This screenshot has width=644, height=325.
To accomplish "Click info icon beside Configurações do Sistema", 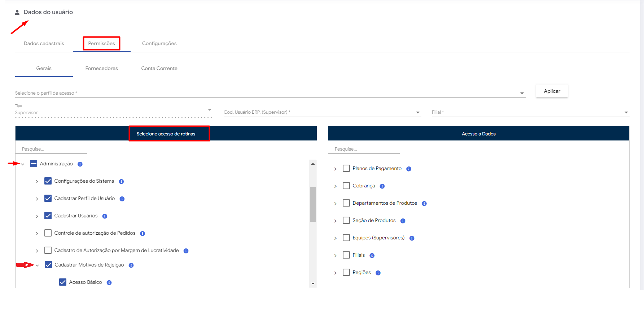I will pyautogui.click(x=121, y=182).
